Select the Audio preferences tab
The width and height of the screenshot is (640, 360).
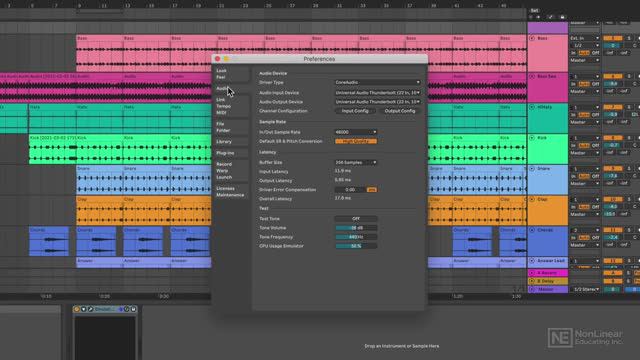coord(231,89)
